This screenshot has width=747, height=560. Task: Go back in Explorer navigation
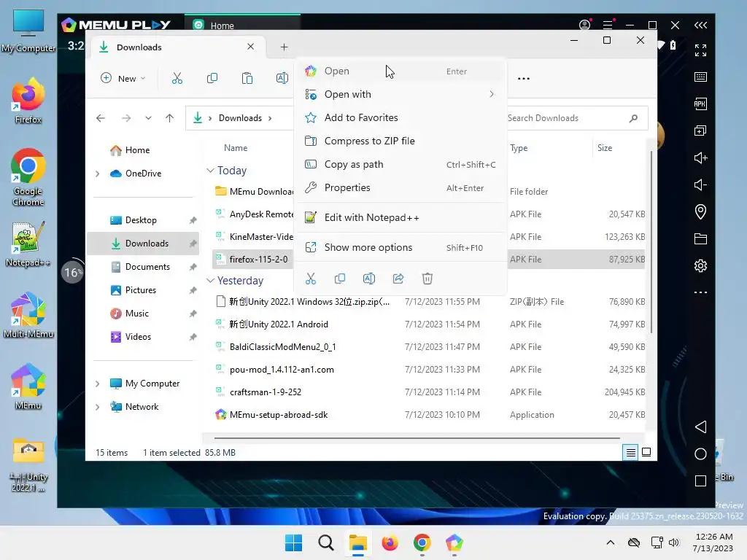[x=101, y=118]
